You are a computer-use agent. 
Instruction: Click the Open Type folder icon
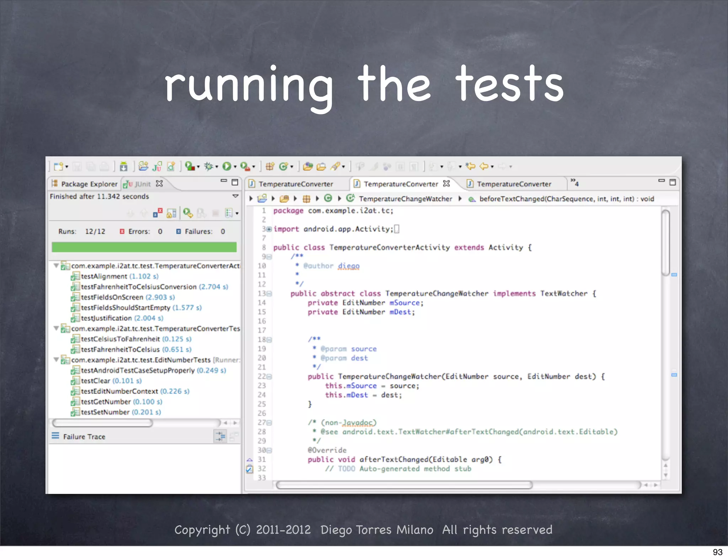pos(308,166)
